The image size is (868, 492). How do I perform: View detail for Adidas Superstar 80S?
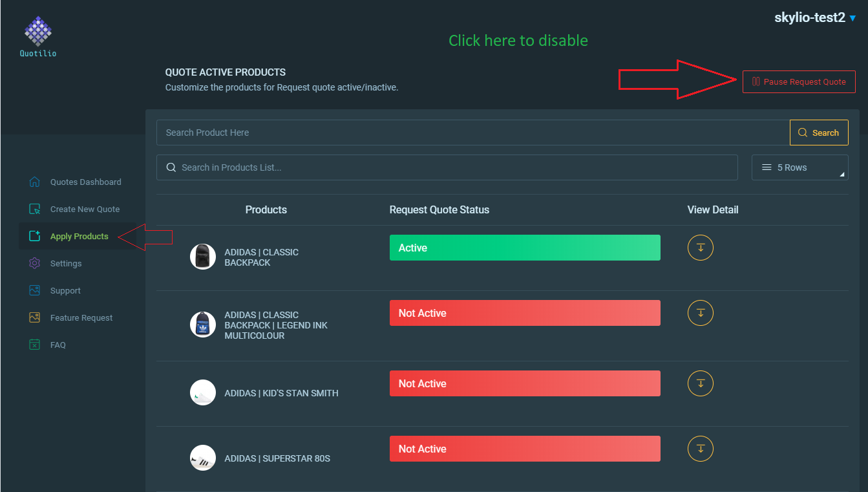pyautogui.click(x=700, y=449)
